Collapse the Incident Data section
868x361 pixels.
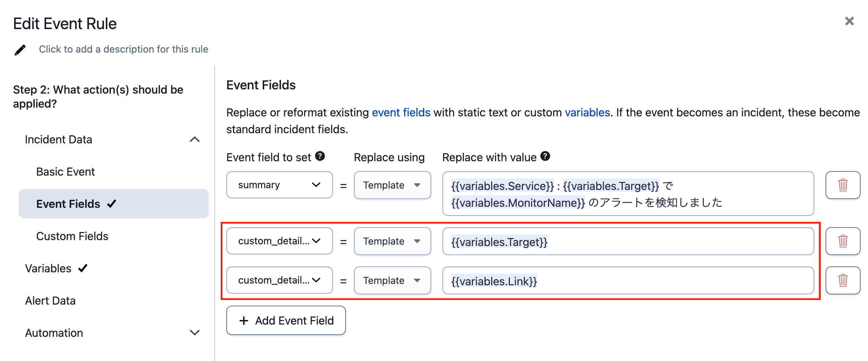195,139
